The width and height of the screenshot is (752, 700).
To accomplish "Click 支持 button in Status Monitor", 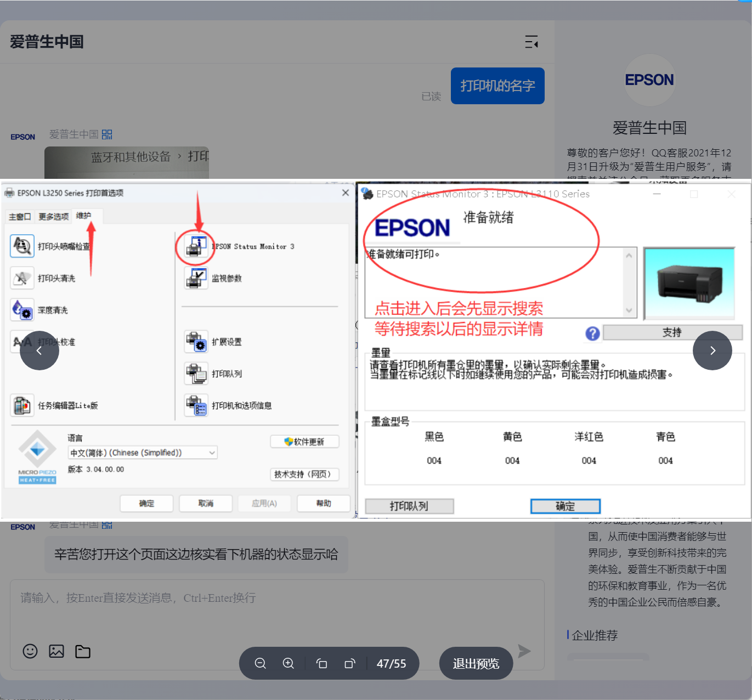I will click(672, 332).
